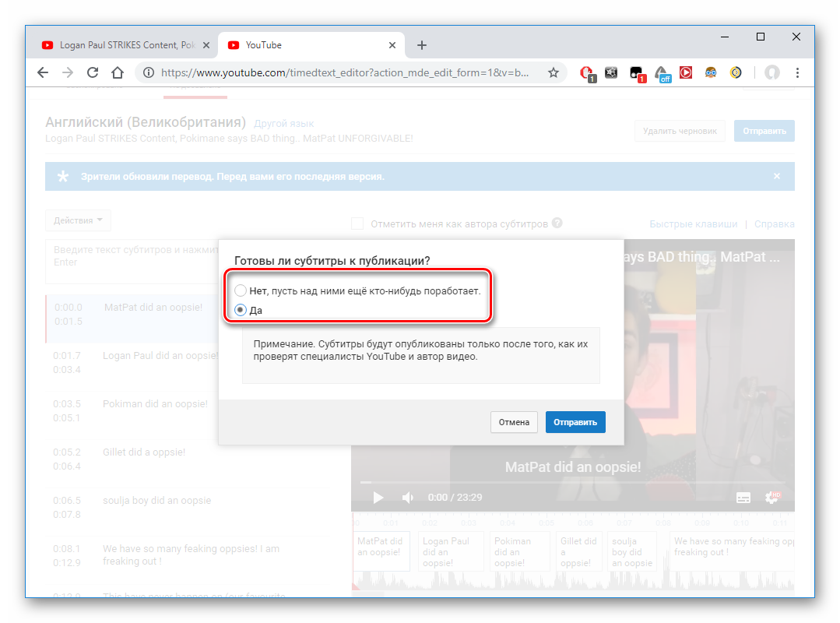Go to browser home page icon
Viewport: 840px width, 623px height.
118,72
